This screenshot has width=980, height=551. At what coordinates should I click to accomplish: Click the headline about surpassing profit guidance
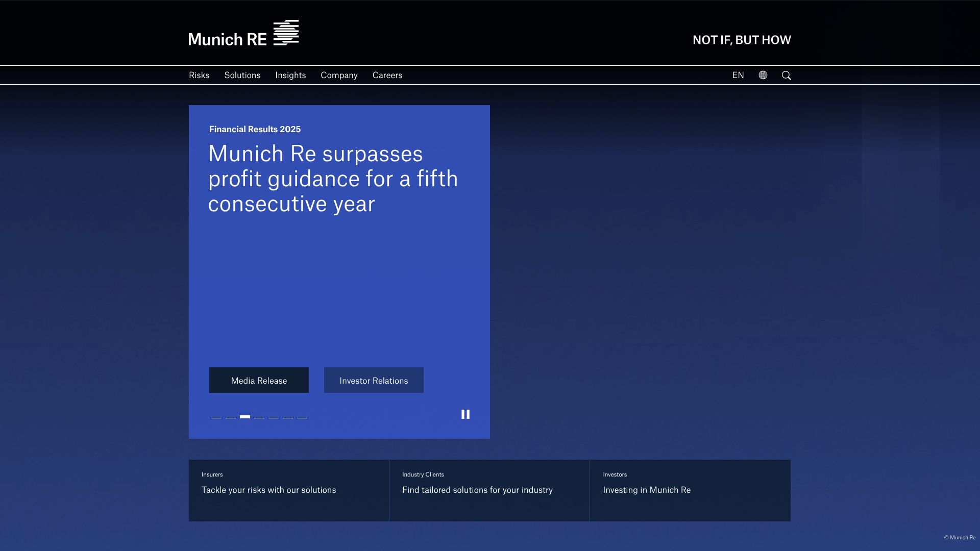click(x=333, y=179)
